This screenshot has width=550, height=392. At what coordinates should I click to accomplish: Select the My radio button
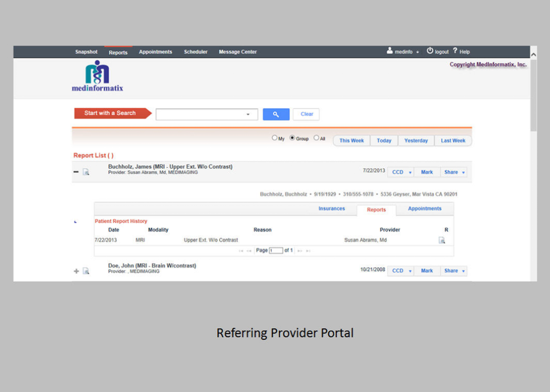[x=275, y=138]
